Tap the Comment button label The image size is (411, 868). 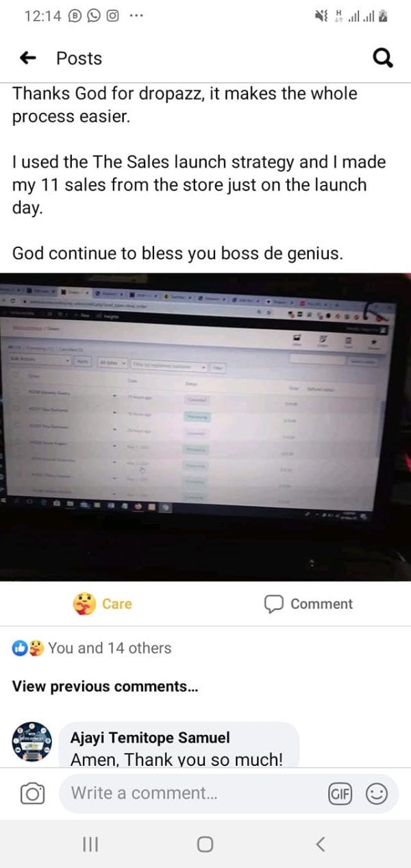[x=321, y=604]
